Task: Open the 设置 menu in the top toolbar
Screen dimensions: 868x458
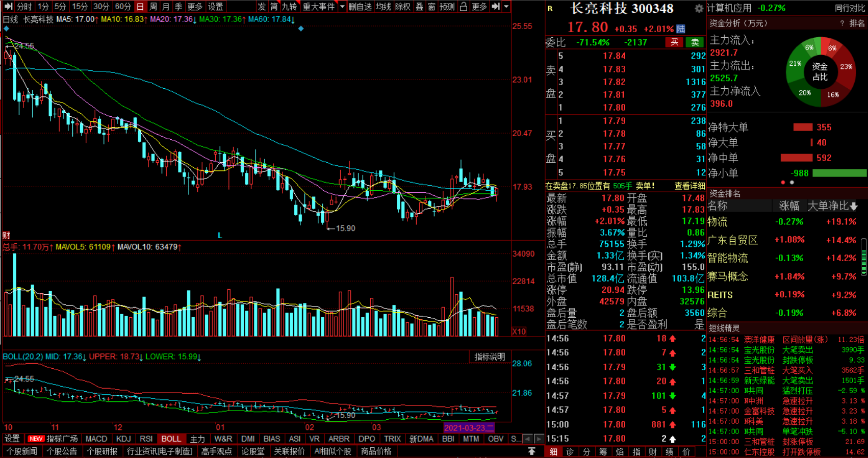Action: [x=215, y=7]
